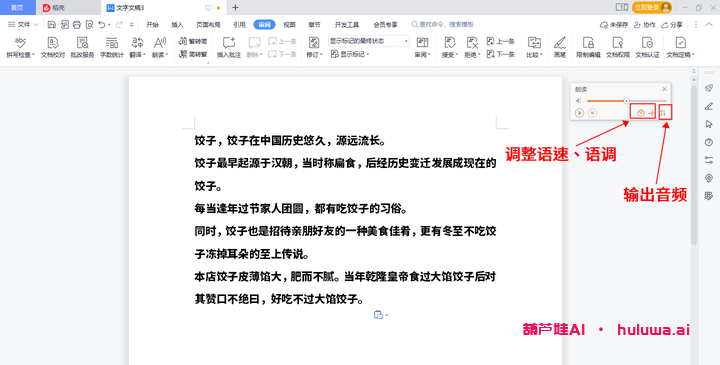Switch to the 稻壳 window tab
The height and width of the screenshot is (365, 720).
pos(68,7)
